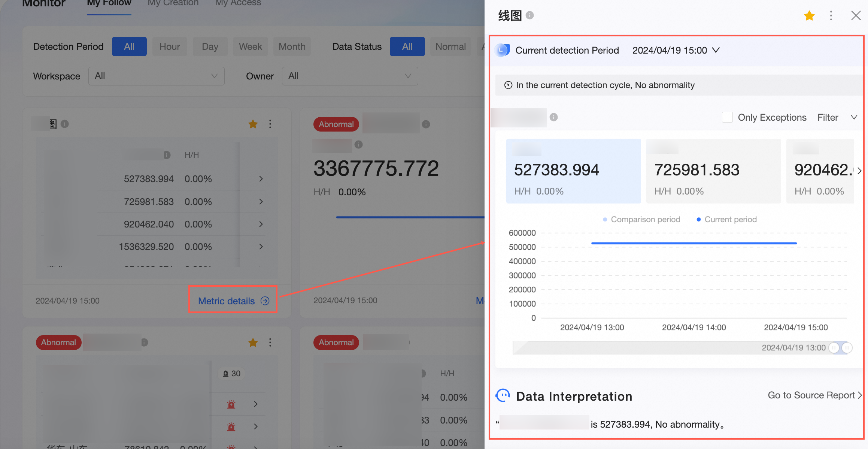The image size is (868, 449).
Task: Select the Normal data status filter
Action: click(450, 46)
